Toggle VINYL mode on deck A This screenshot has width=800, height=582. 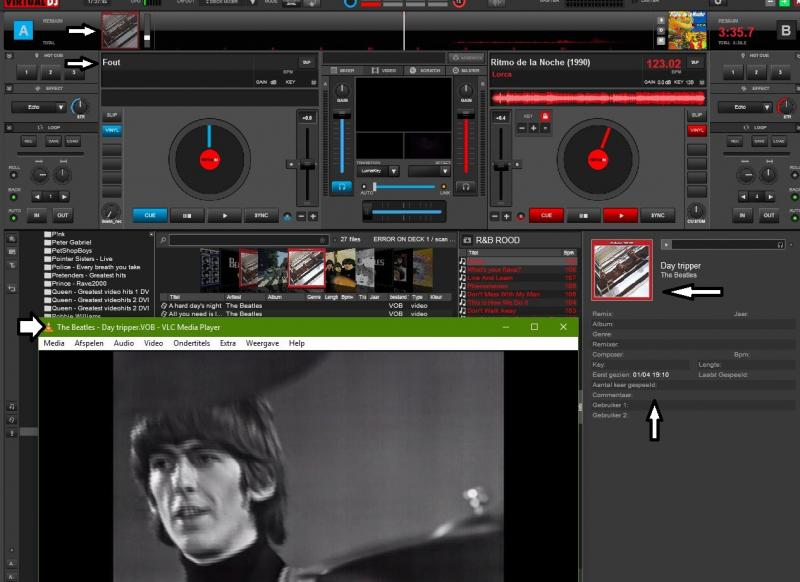tap(112, 130)
